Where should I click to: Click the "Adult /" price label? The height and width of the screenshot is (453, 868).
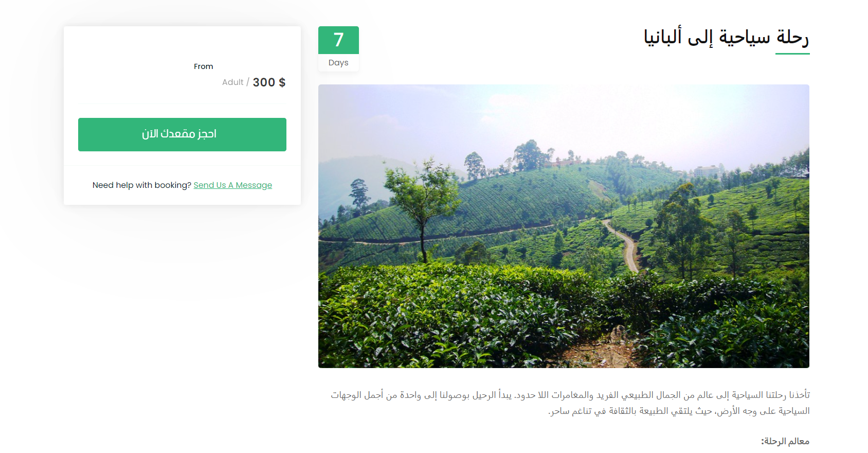coord(236,82)
